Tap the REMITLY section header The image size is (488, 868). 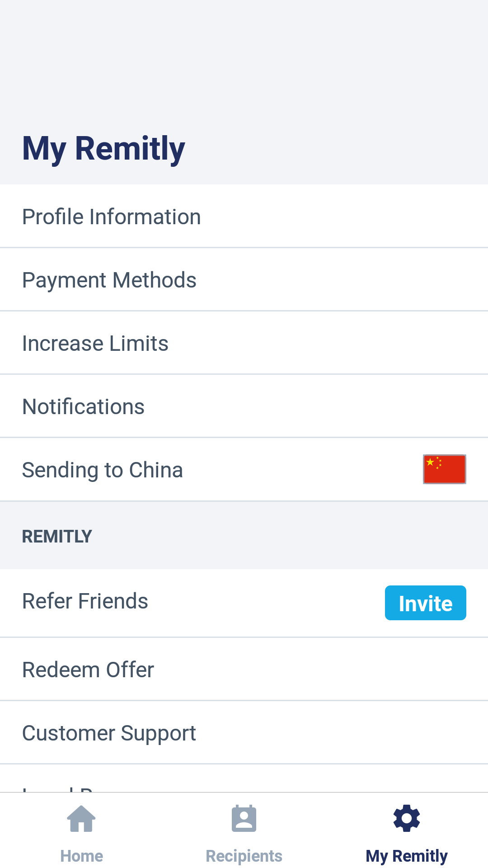point(57,537)
